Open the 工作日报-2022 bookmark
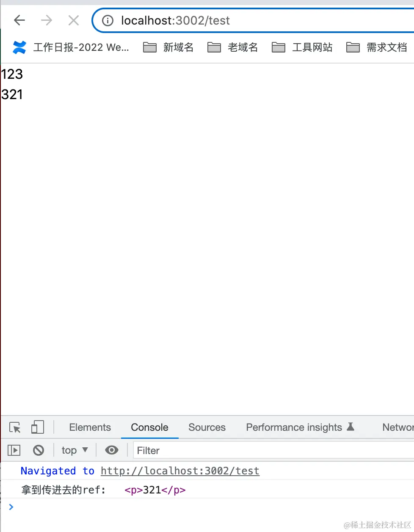The image size is (414, 532). click(x=71, y=47)
